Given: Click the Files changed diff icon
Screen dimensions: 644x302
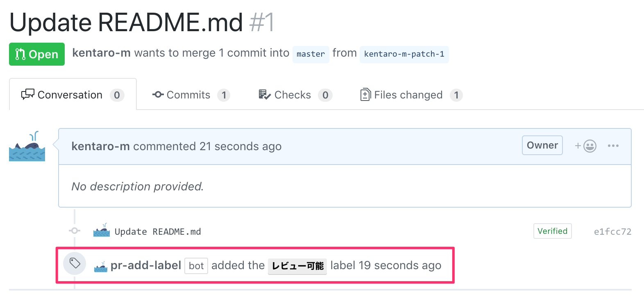Looking at the screenshot, I should (x=366, y=94).
